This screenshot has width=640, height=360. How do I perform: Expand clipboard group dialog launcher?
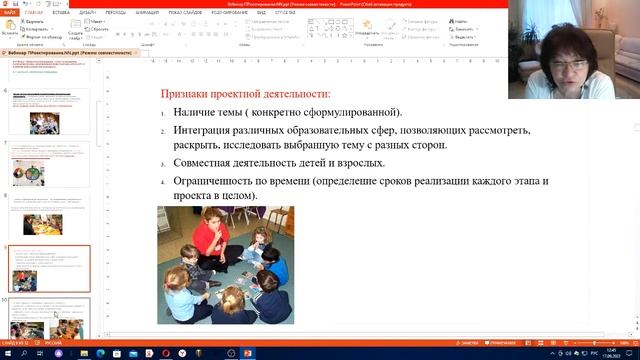click(x=64, y=44)
